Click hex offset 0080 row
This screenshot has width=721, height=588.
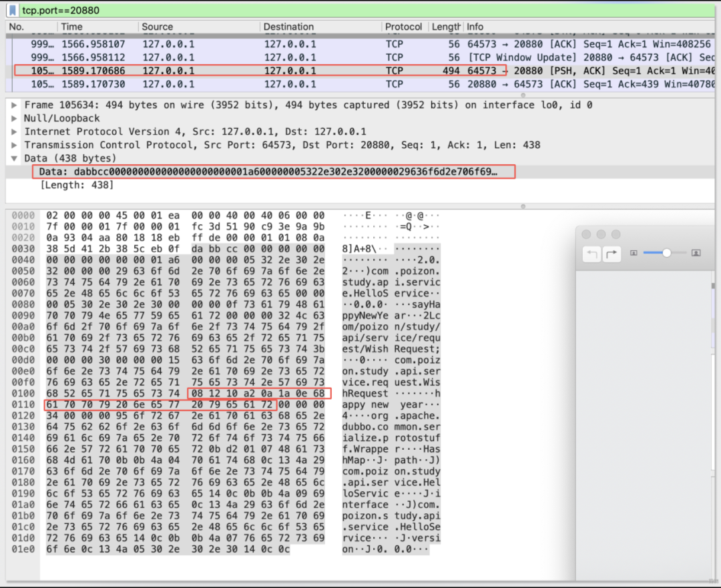pyautogui.click(x=23, y=304)
